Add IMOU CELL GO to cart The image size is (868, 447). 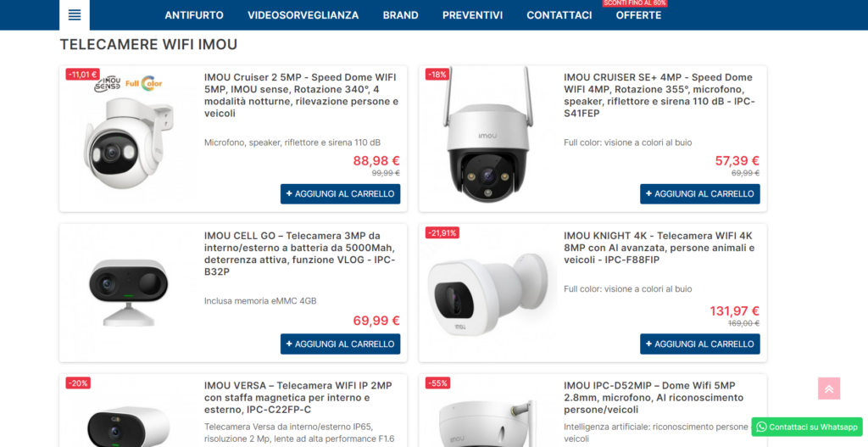tap(340, 344)
